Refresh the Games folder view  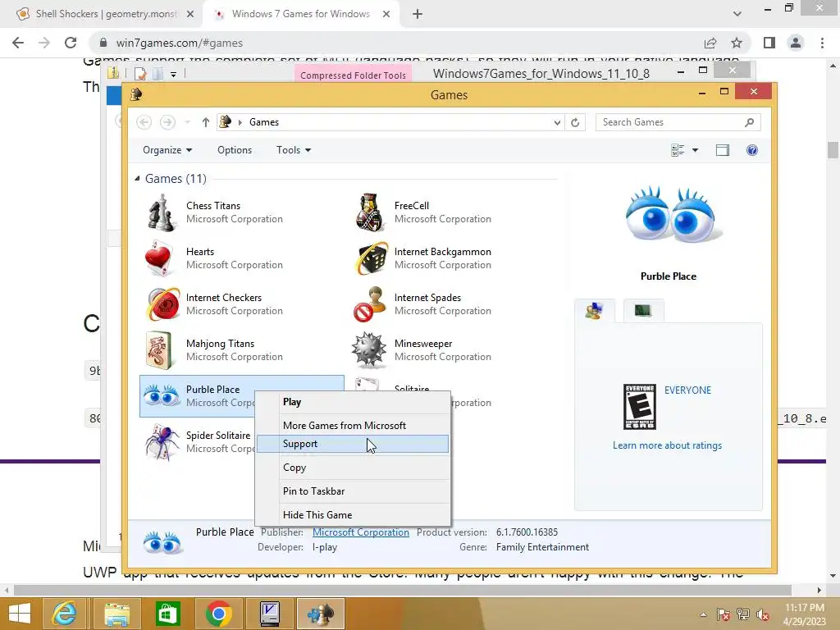point(575,123)
